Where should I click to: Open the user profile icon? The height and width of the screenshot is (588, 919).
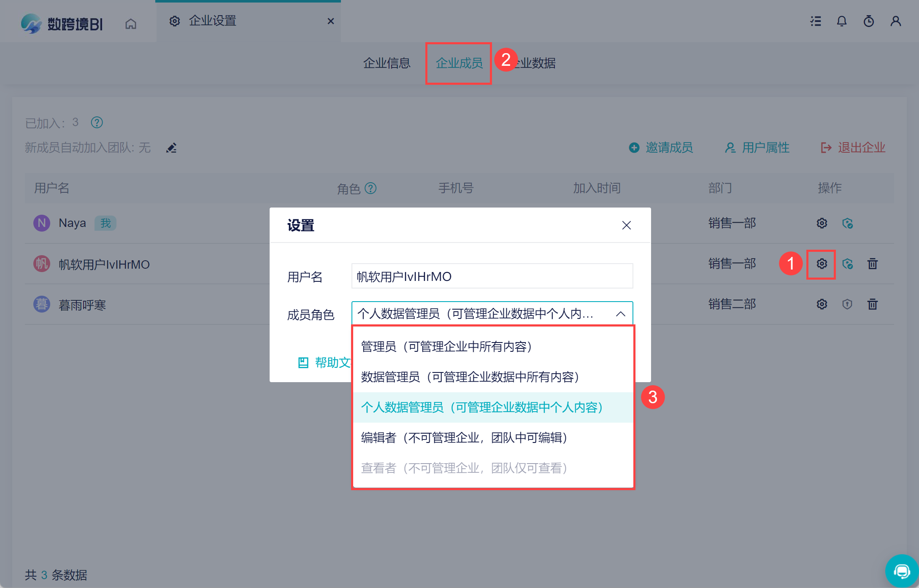895,21
